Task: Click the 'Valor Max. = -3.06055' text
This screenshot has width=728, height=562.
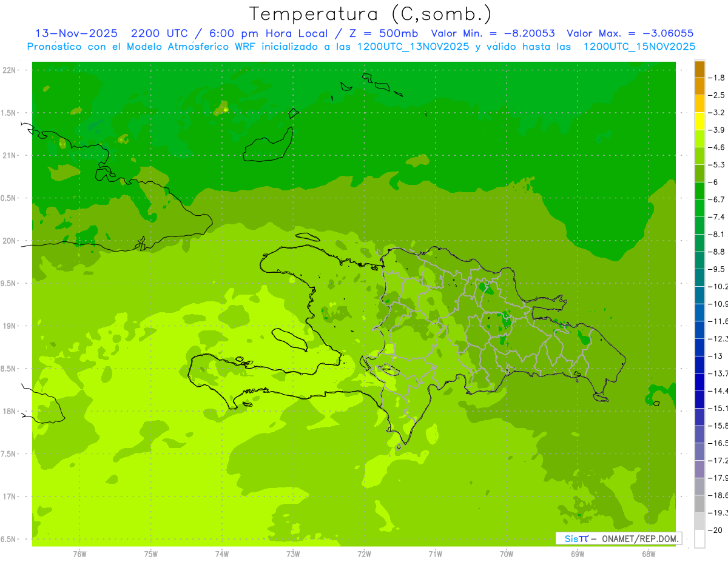Action: click(630, 33)
